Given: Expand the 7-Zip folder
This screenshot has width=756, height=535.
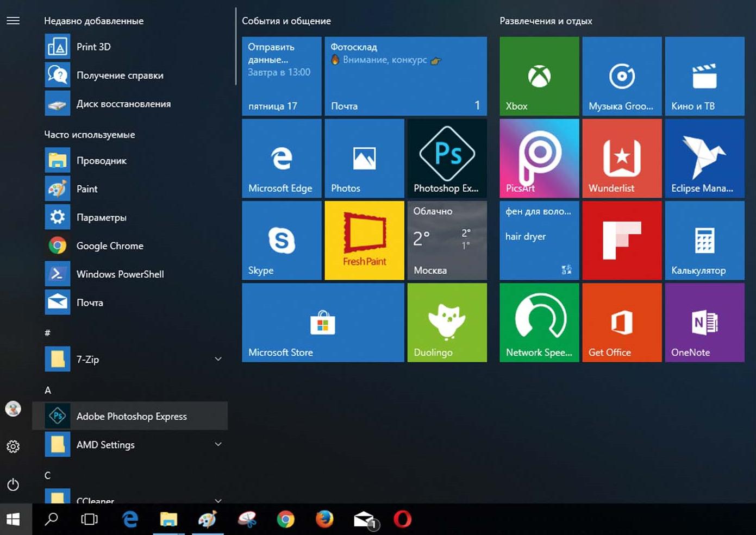Looking at the screenshot, I should [218, 359].
